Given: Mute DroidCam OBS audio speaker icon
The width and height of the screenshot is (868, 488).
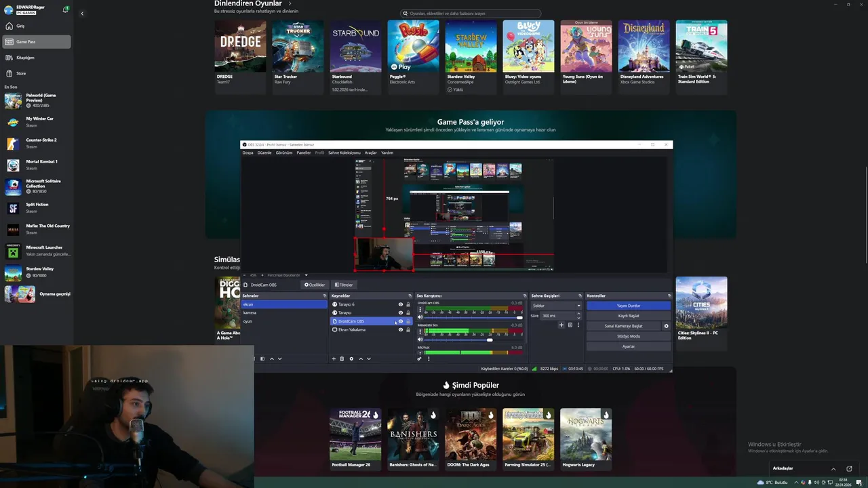Looking at the screenshot, I should coord(420,317).
